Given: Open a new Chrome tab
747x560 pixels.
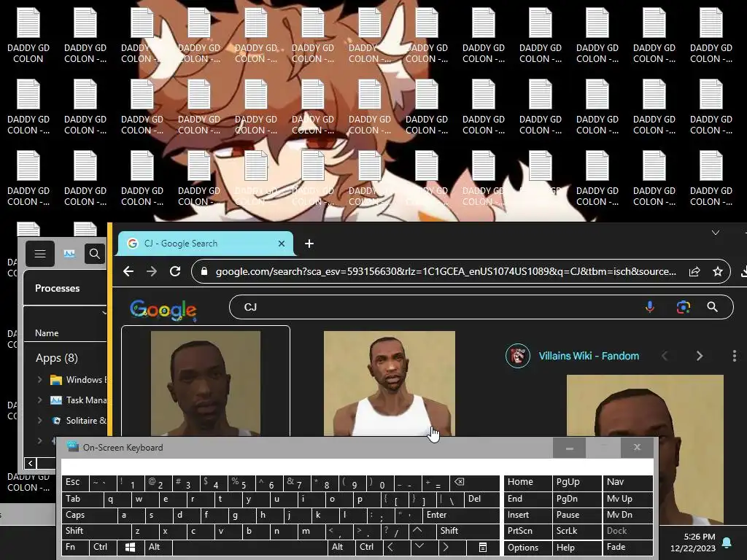Looking at the screenshot, I should tap(309, 244).
